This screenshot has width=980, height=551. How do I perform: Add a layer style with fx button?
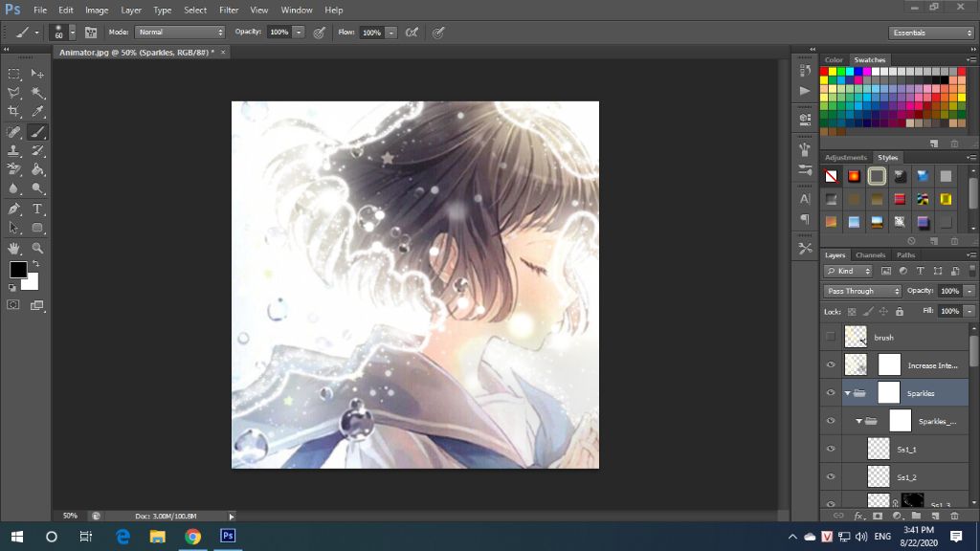[x=858, y=516]
